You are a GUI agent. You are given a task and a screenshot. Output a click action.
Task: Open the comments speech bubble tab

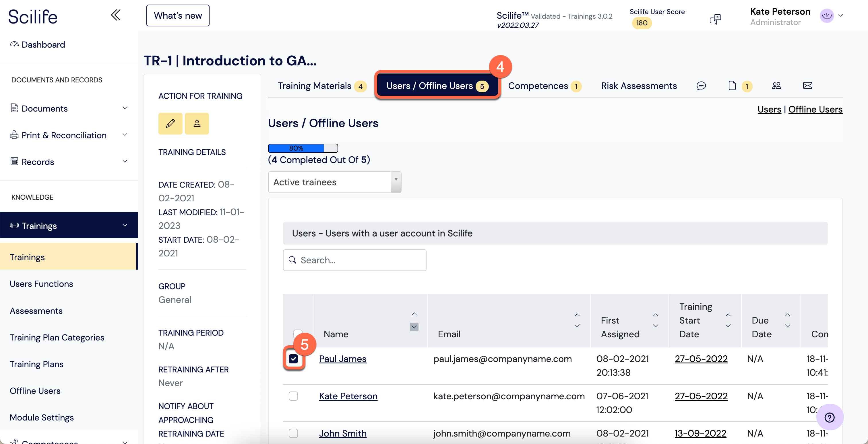click(701, 86)
